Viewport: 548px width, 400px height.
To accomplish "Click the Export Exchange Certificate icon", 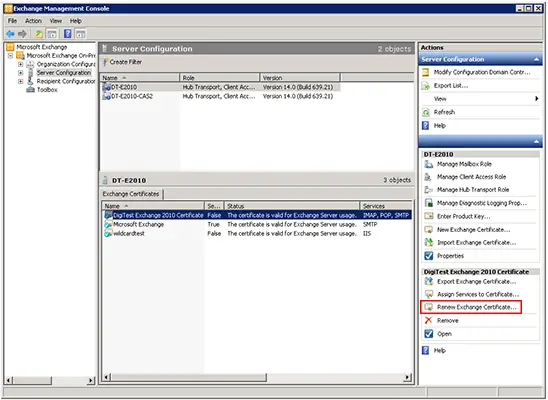I will [x=428, y=282].
